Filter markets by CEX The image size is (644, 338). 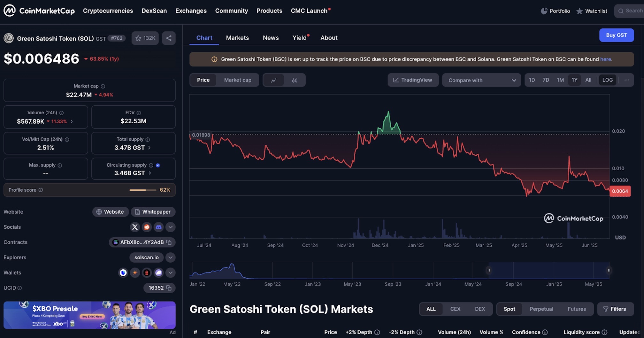[x=455, y=309]
